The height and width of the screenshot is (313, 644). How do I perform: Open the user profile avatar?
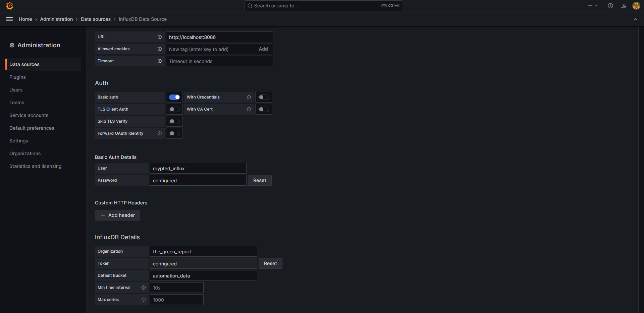pos(636,6)
